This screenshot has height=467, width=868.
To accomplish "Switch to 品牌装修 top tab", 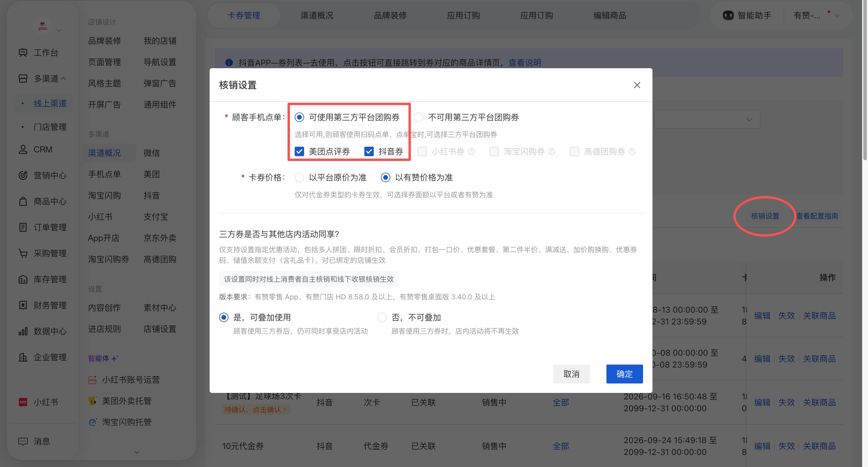I will click(x=390, y=16).
